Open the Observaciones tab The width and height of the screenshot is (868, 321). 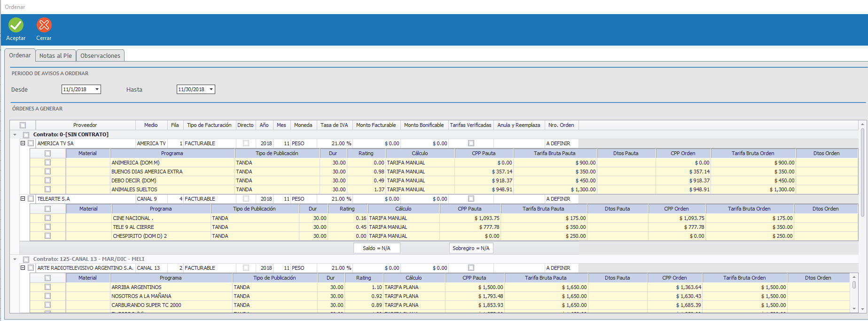[x=100, y=55]
